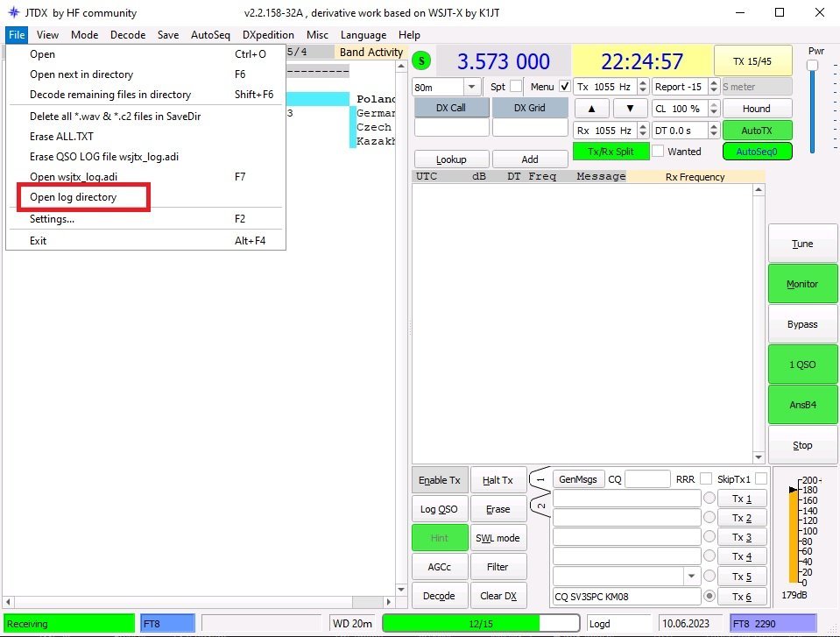Click the green Hint button
The width and height of the screenshot is (840, 637).
(x=440, y=538)
